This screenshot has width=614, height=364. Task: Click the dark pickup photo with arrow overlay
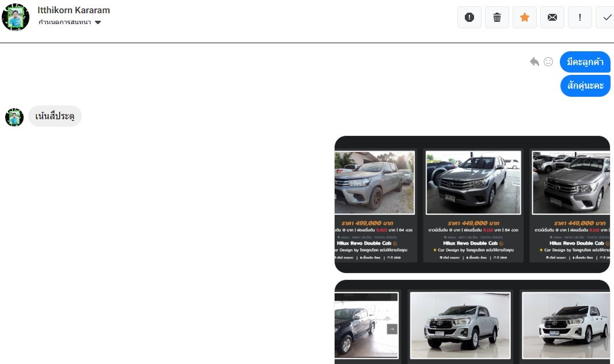(366, 325)
